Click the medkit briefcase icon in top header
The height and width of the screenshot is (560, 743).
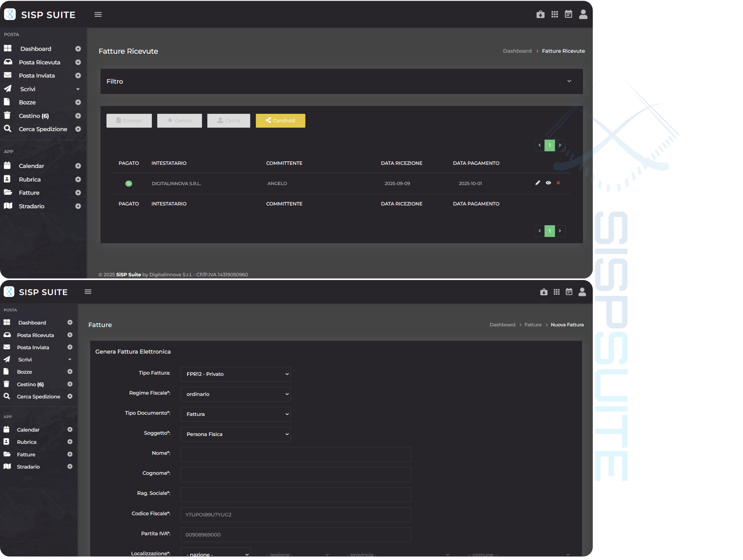(x=540, y=14)
